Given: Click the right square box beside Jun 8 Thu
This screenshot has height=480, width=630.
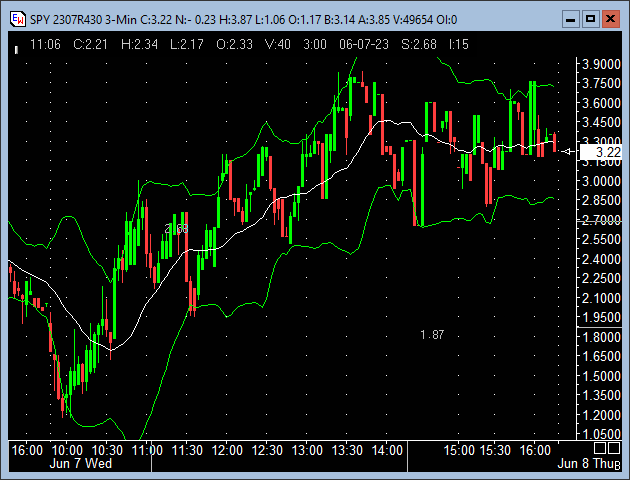Looking at the screenshot, I should pyautogui.click(x=614, y=448).
